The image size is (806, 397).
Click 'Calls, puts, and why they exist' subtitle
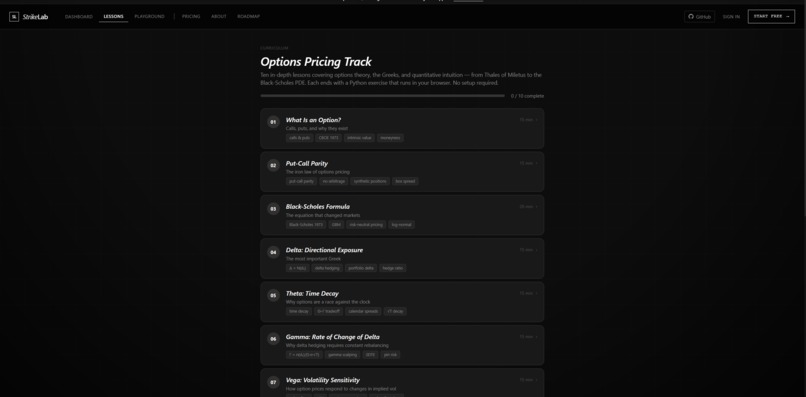pos(317,129)
